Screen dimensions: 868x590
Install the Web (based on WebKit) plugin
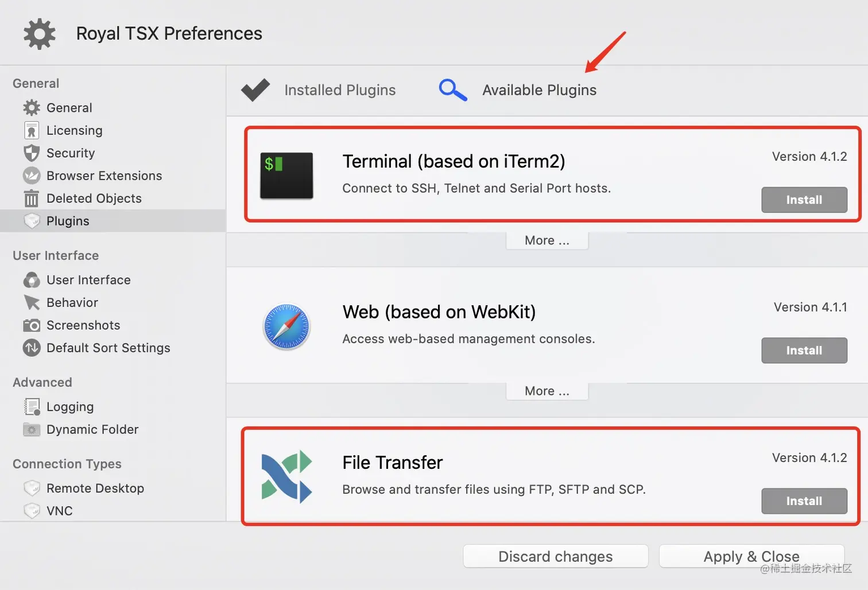click(x=804, y=350)
